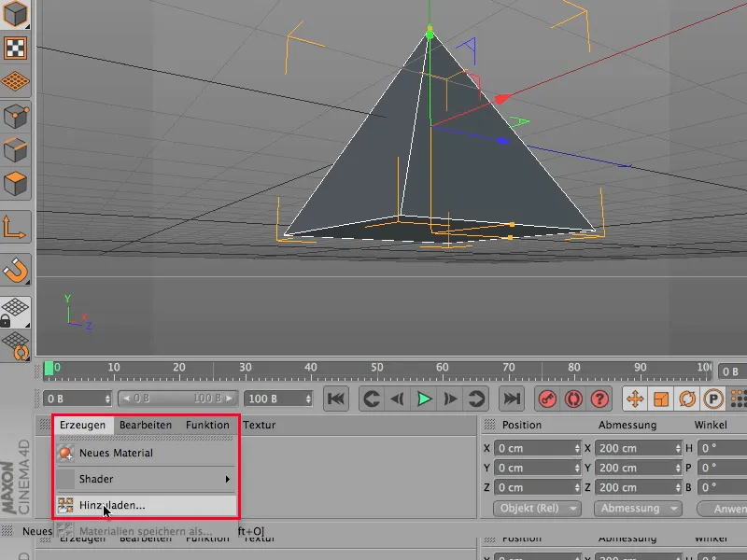The height and width of the screenshot is (560, 747).
Task: Edit the Winkel H field
Action: [x=722, y=448]
